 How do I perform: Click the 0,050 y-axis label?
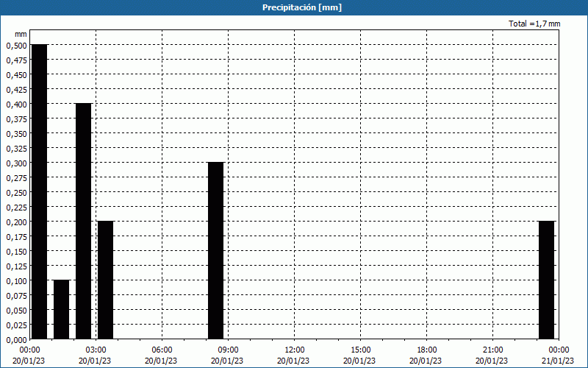pyautogui.click(x=17, y=310)
